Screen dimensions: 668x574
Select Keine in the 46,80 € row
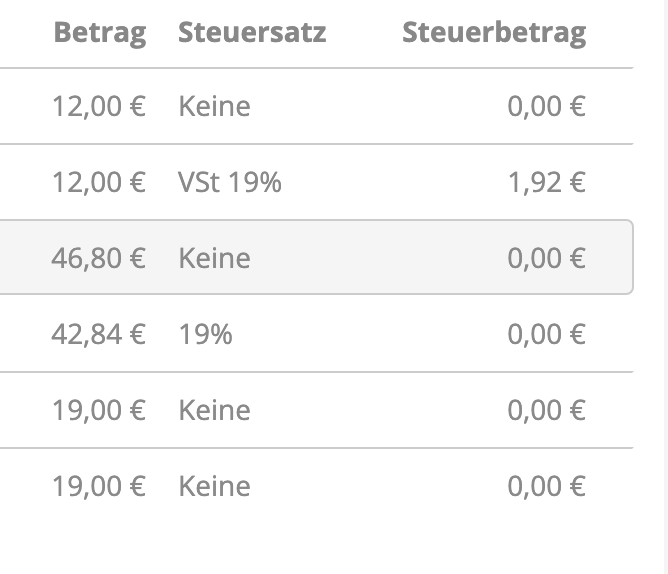214,258
